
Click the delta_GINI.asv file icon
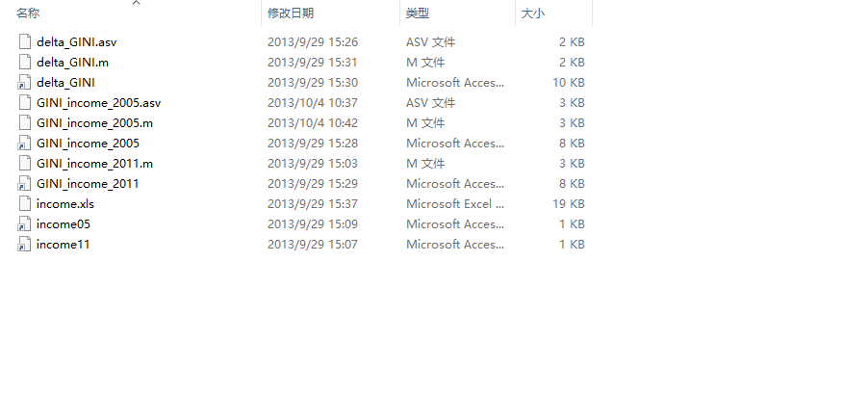point(25,42)
